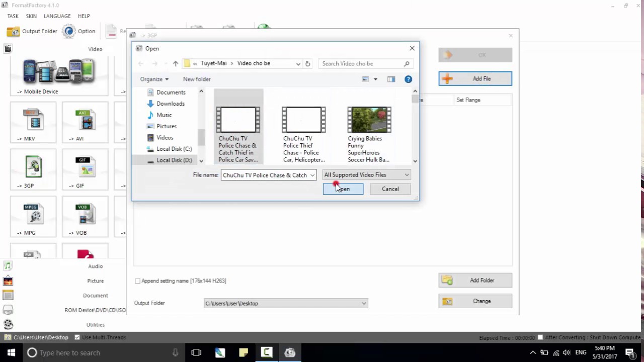
Task: Open the HELP menu
Action: coord(84,16)
